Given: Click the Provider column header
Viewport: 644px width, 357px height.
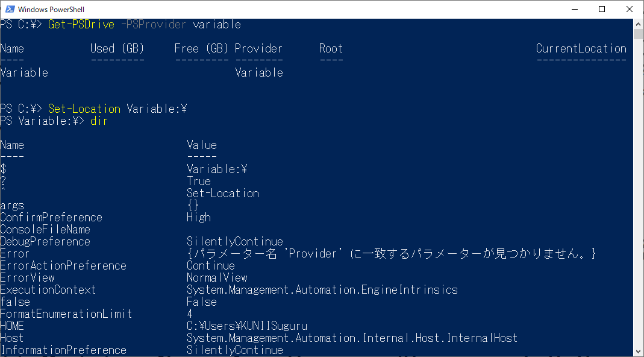Looking at the screenshot, I should click(258, 48).
